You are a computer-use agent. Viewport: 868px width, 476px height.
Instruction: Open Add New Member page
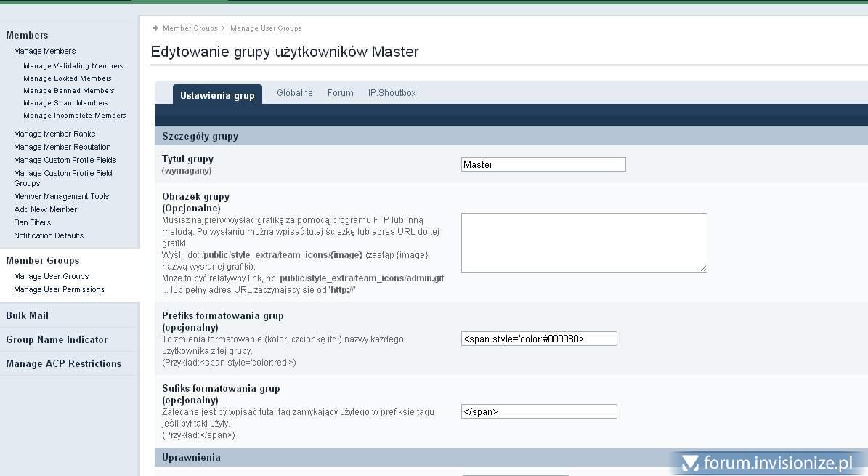(x=45, y=209)
